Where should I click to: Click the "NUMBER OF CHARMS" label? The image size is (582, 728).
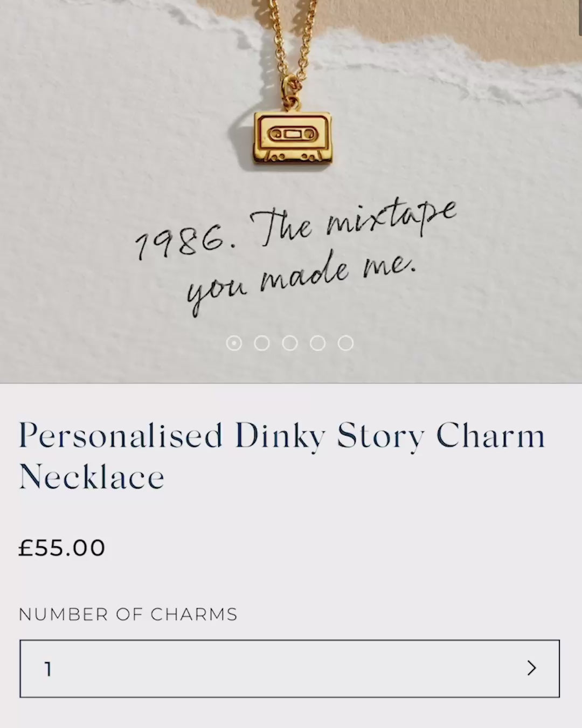pyautogui.click(x=128, y=614)
